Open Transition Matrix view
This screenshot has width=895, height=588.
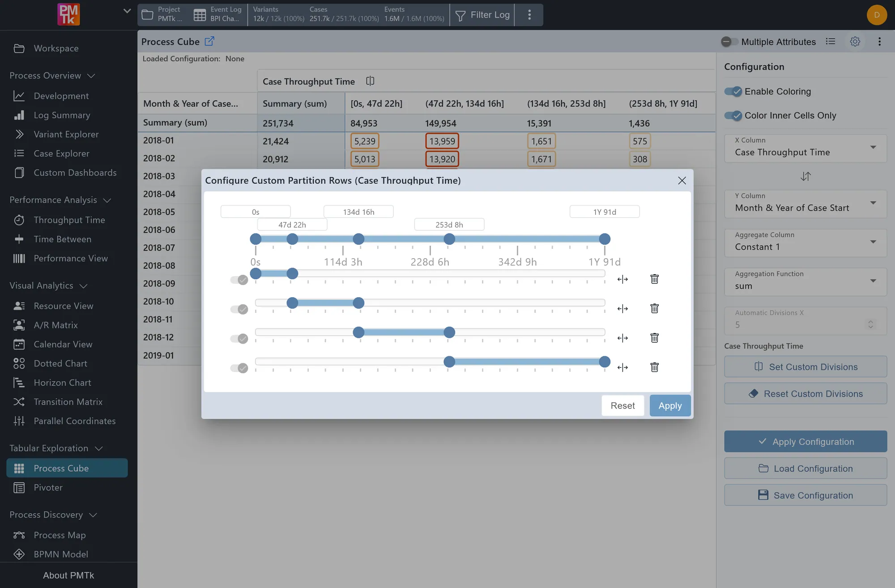pos(68,402)
